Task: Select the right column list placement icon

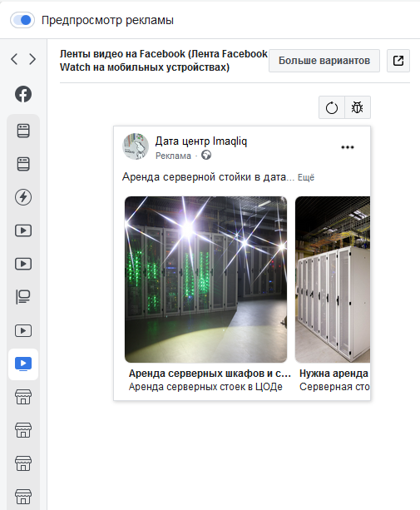Action: 23,297
